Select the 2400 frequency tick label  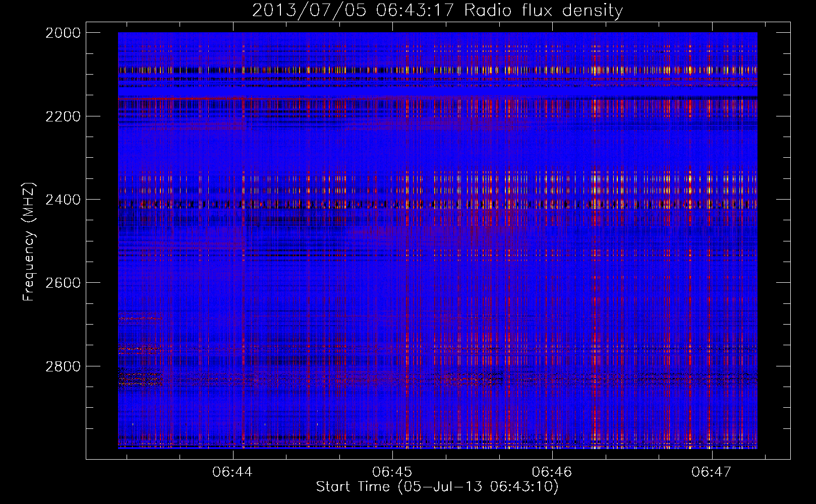pos(63,200)
